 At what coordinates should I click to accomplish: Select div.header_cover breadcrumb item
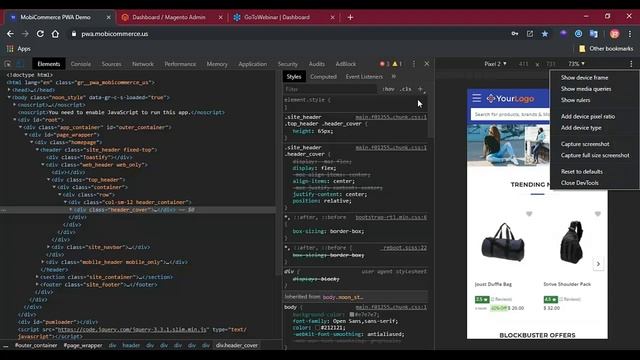pyautogui.click(x=237, y=345)
